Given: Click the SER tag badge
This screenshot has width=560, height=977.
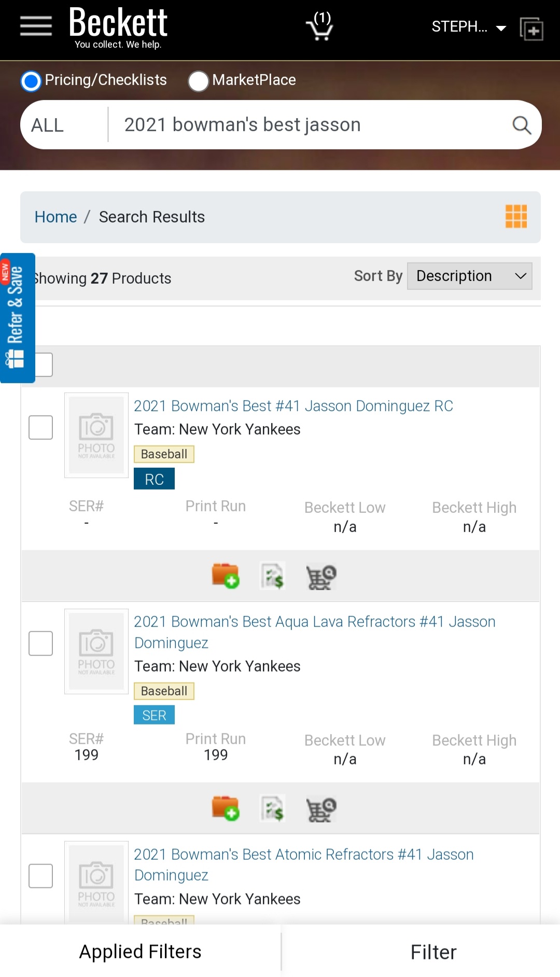Looking at the screenshot, I should pyautogui.click(x=154, y=715).
